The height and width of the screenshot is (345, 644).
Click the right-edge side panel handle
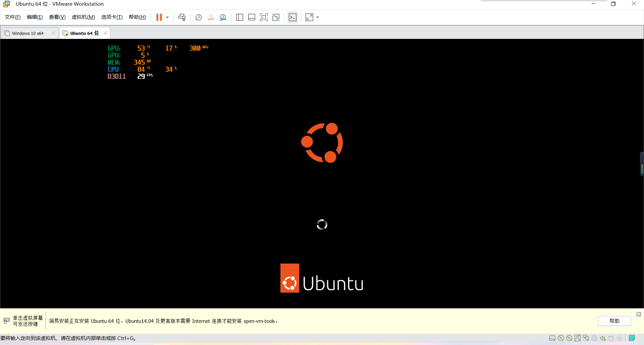tap(642, 164)
